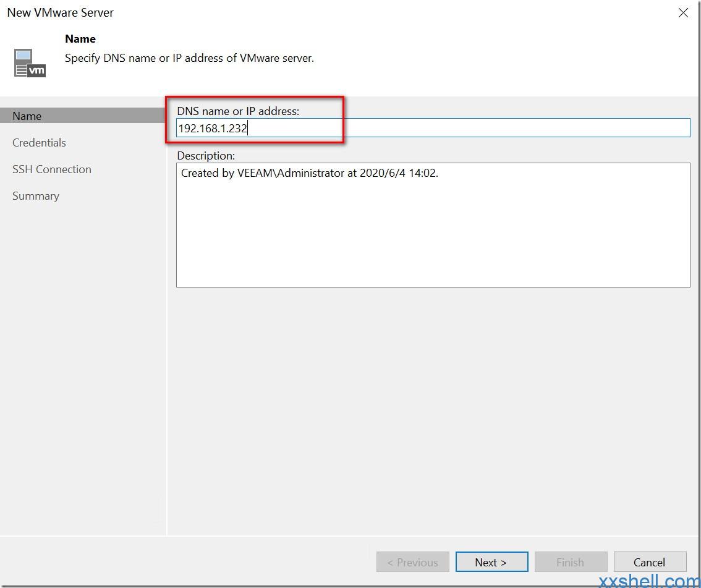Image resolution: width=701 pixels, height=588 pixels.
Task: Close the New VMware Server dialog
Action: tap(682, 12)
